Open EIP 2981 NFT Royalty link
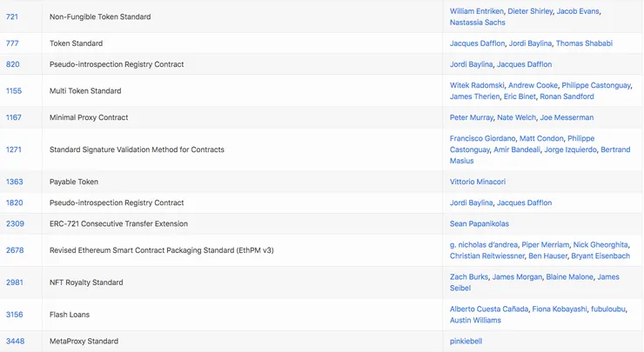 tap(15, 282)
